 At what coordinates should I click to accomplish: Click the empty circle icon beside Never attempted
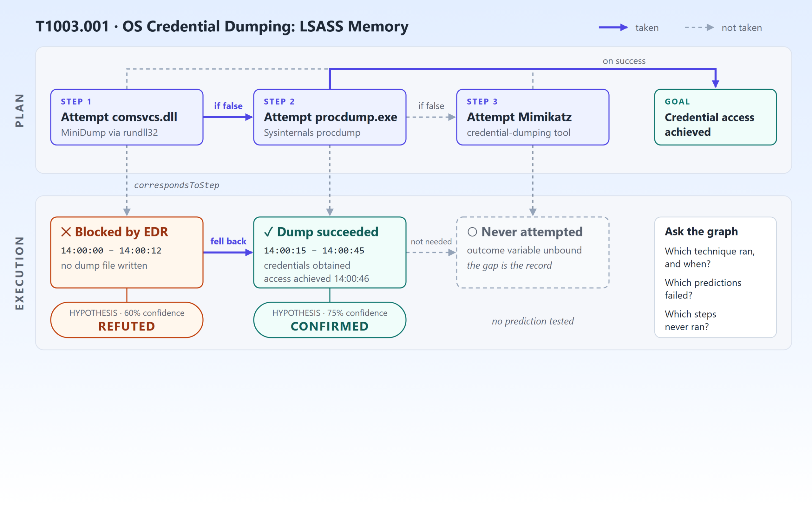472,232
